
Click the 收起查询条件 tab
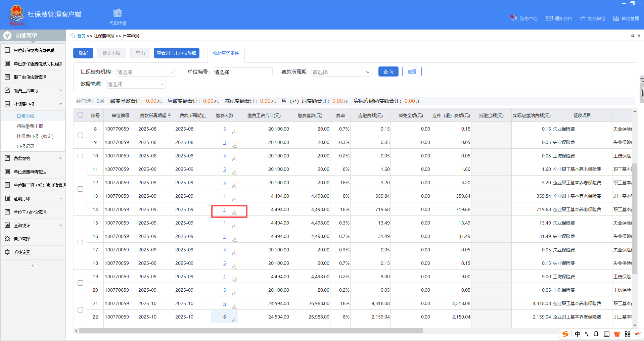(x=226, y=53)
